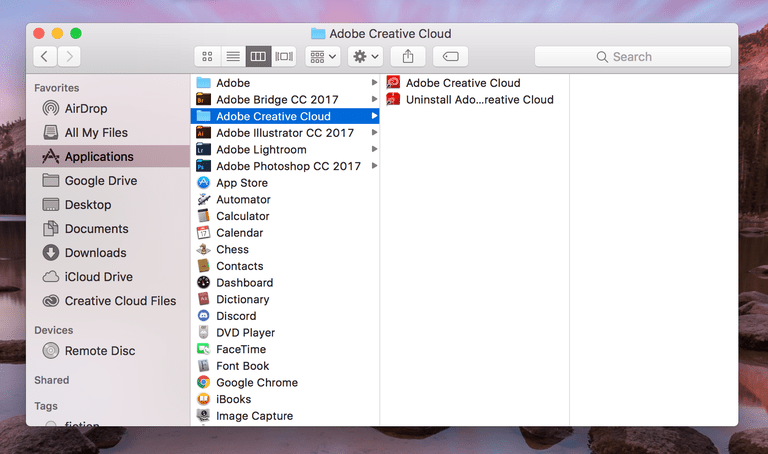Screen dimensions: 768x454
Task: Select the Dictionary app icon
Action: coord(203,299)
